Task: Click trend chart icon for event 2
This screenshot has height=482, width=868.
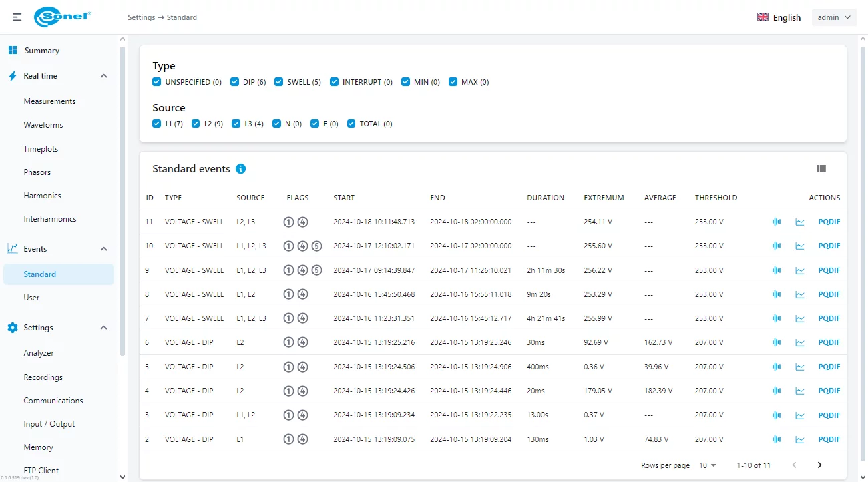Action: pos(799,439)
